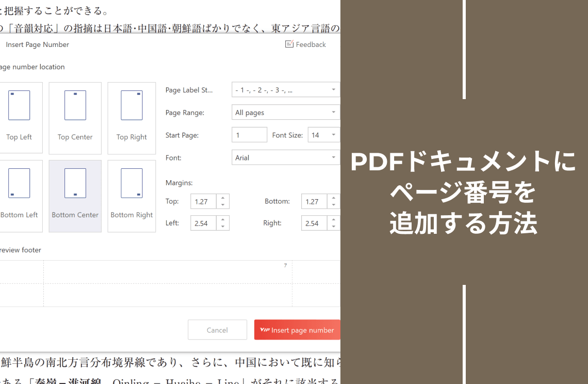The image size is (588, 384).
Task: Decrease the Top margin value
Action: pos(223,205)
